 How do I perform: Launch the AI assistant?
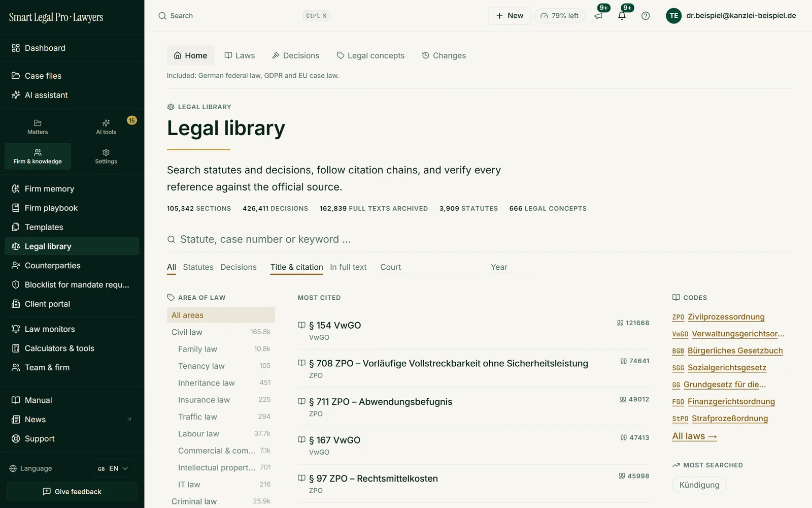[72, 95]
